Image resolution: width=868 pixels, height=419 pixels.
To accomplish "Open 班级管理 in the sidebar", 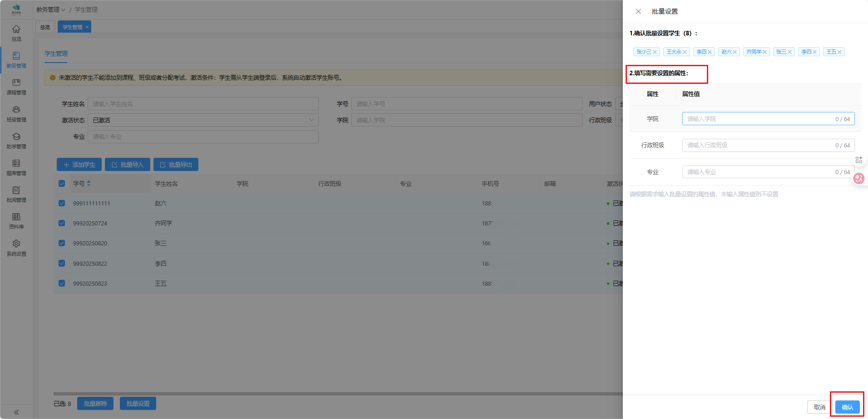I will 16,113.
